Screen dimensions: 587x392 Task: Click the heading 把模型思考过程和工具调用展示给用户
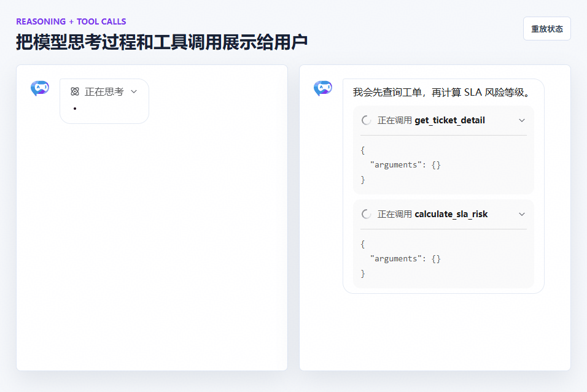tap(161, 42)
